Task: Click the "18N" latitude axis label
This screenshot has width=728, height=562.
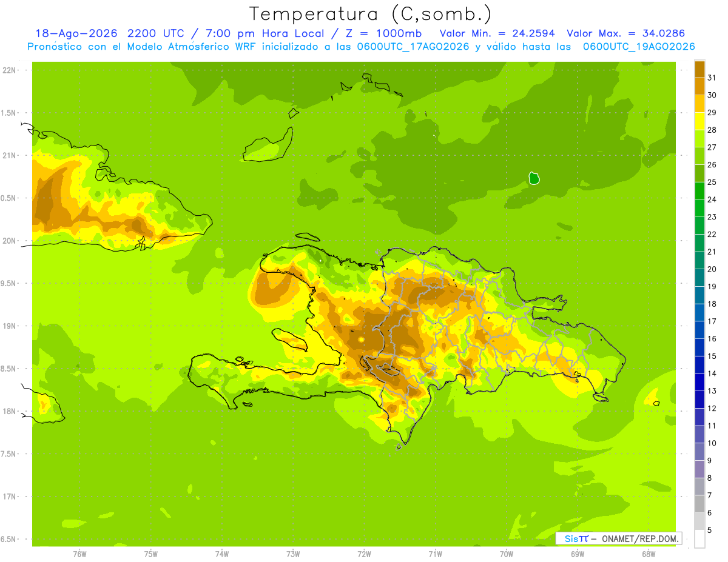Action: [x=10, y=411]
